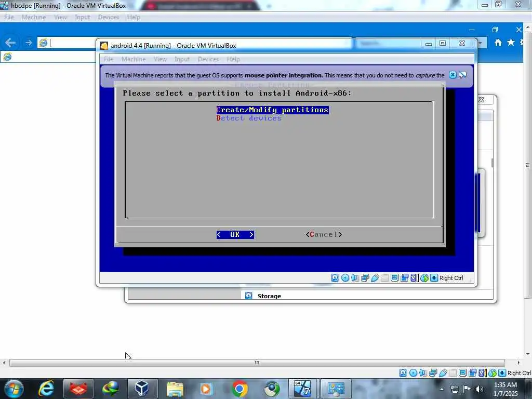Screen dimensions: 532x399
Task: Click USB indicator in android 4.4 status bar
Action: [375, 278]
